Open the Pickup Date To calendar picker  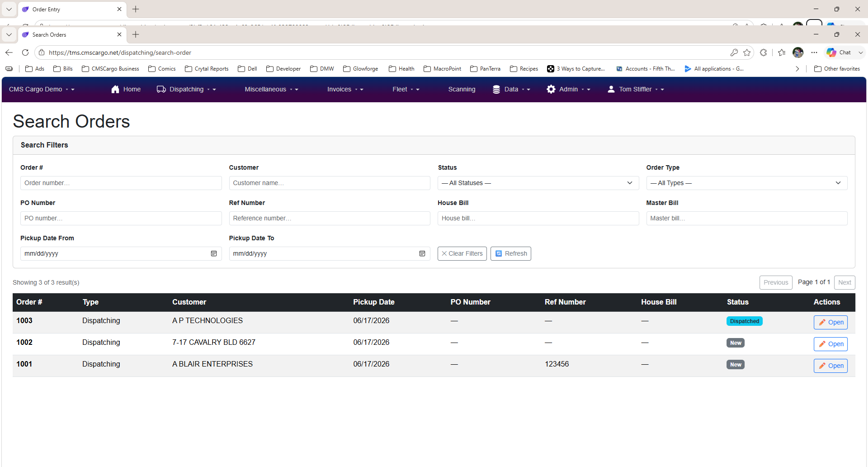coord(422,253)
